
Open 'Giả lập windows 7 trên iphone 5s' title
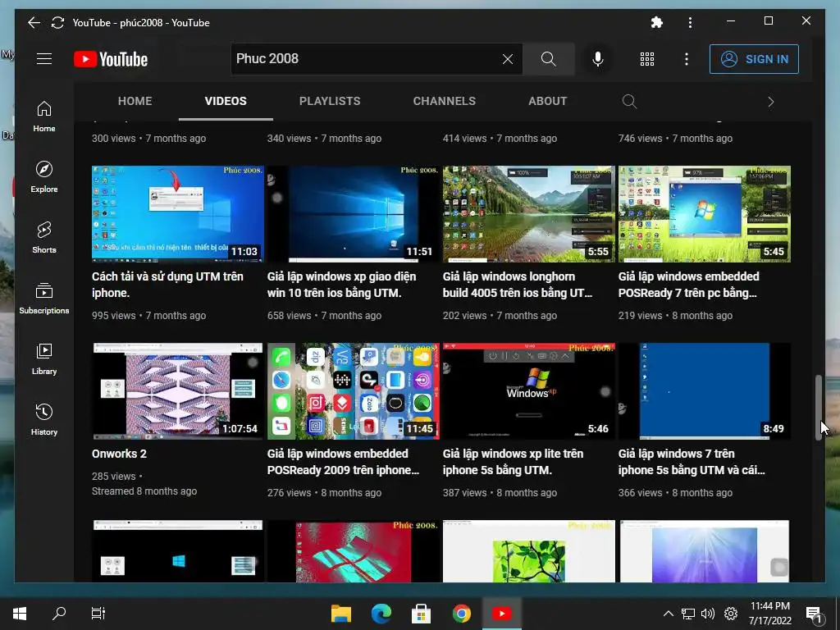(692, 462)
